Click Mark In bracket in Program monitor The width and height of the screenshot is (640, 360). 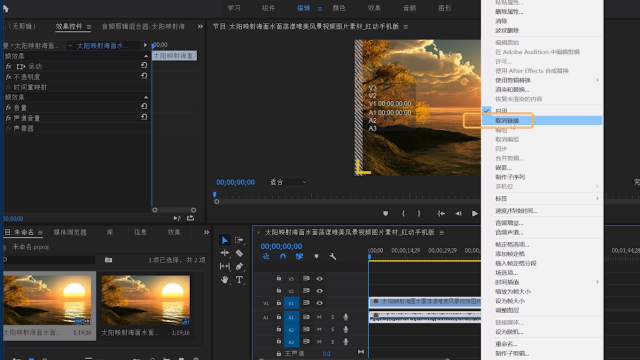coord(403,213)
